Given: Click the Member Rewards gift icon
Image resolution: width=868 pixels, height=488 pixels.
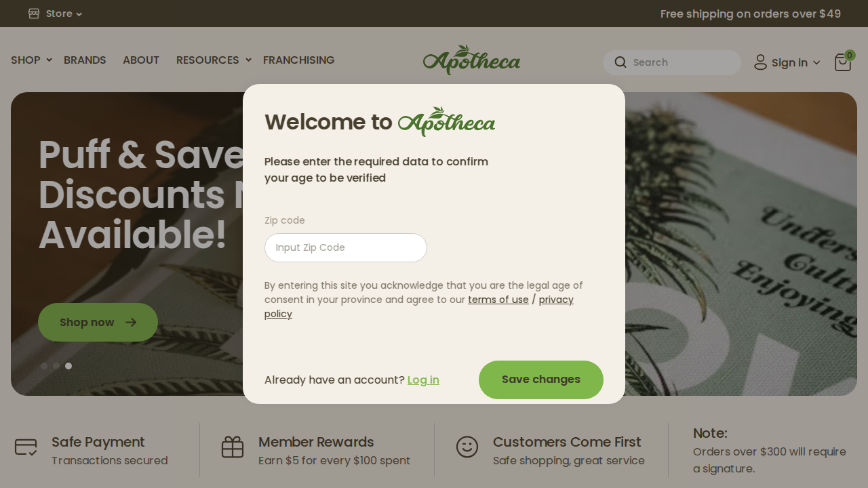Looking at the screenshot, I should coord(233,447).
